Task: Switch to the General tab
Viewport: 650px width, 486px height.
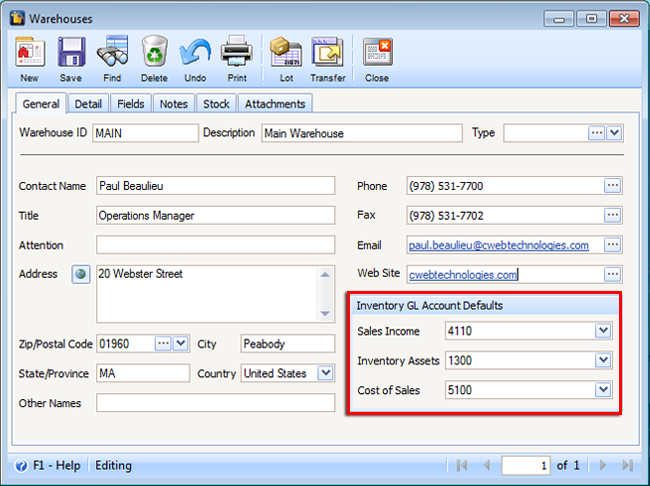Action: coord(41,104)
